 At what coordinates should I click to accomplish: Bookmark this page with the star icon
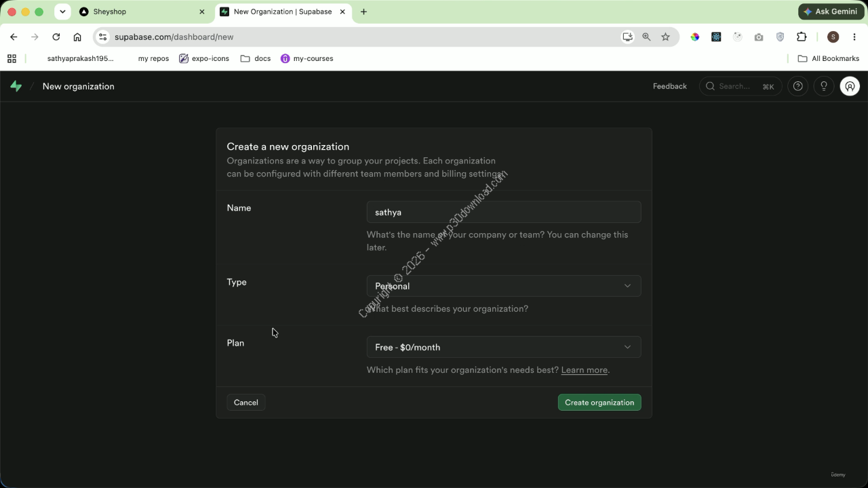[665, 37]
